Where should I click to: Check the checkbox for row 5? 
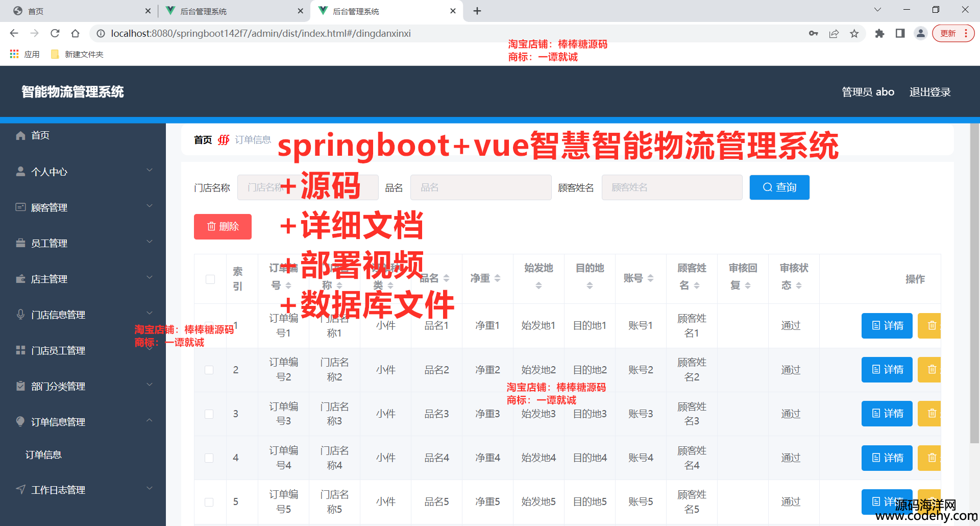(209, 502)
